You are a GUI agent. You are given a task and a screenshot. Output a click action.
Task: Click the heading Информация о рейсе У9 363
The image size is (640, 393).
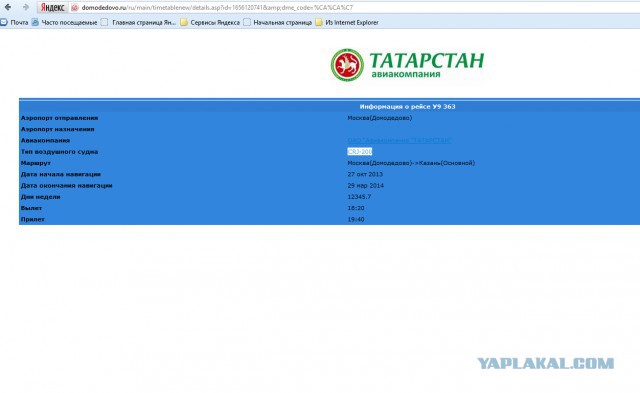(407, 107)
